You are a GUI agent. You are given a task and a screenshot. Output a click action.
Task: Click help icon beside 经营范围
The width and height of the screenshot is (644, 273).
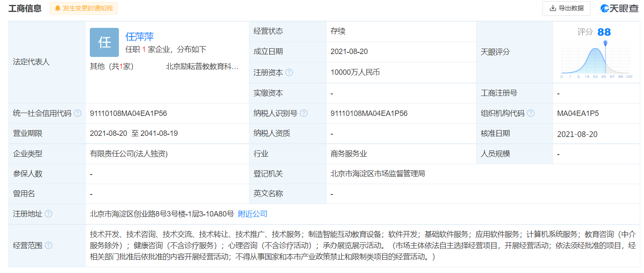(x=49, y=245)
